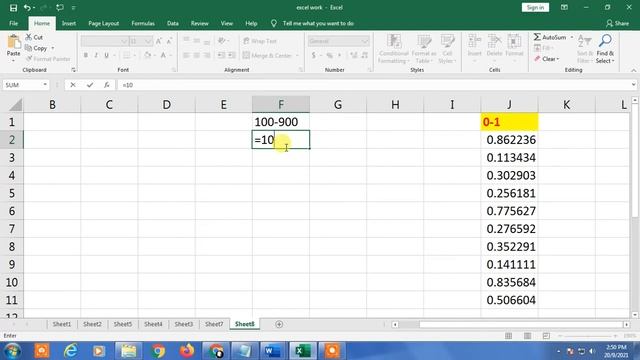Switch to Sheet1 tab
Screen dimensions: 640x360
[62, 324]
